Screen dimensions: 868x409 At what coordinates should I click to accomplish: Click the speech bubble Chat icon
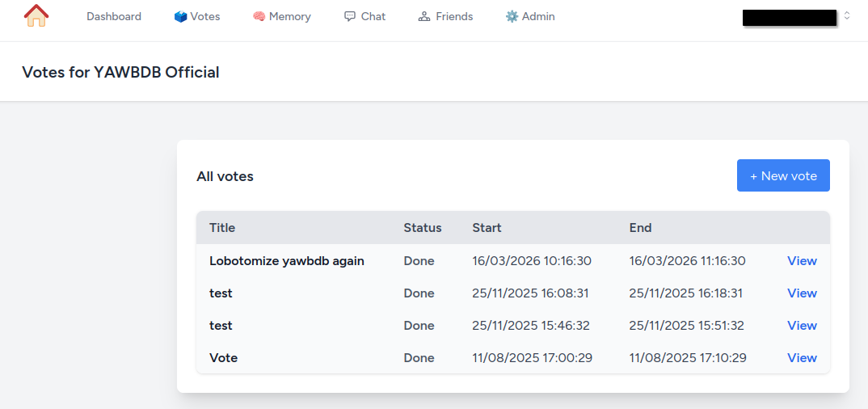pos(349,17)
